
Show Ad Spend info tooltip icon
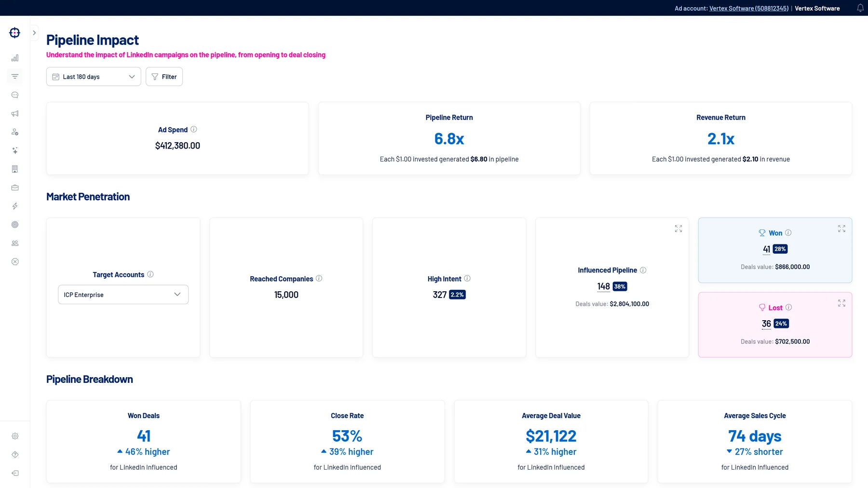(194, 129)
